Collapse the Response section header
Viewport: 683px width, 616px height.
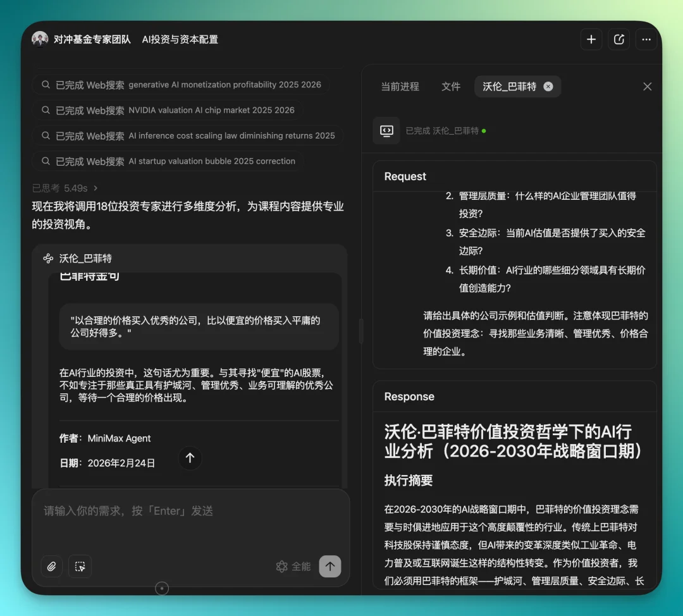409,397
